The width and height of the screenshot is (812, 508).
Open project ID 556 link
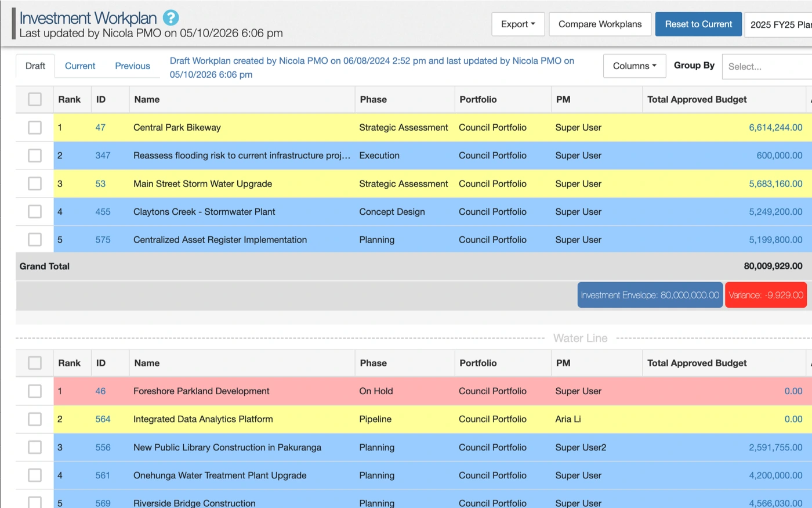pos(103,447)
